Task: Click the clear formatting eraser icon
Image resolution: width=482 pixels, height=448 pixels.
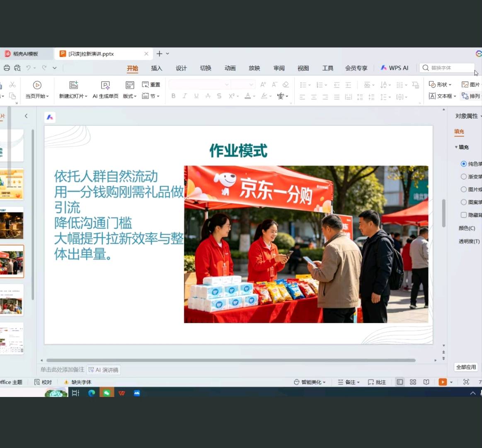Action: pos(286,84)
